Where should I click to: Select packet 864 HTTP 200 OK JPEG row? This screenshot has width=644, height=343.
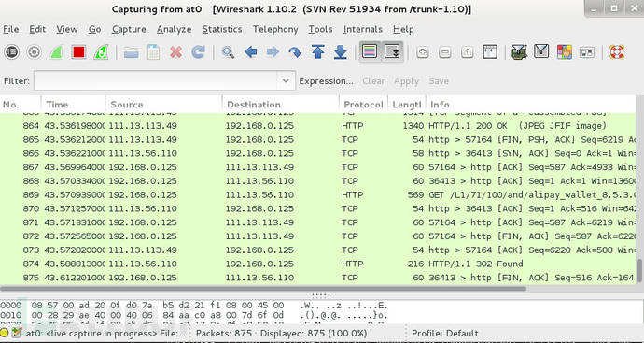coord(318,126)
